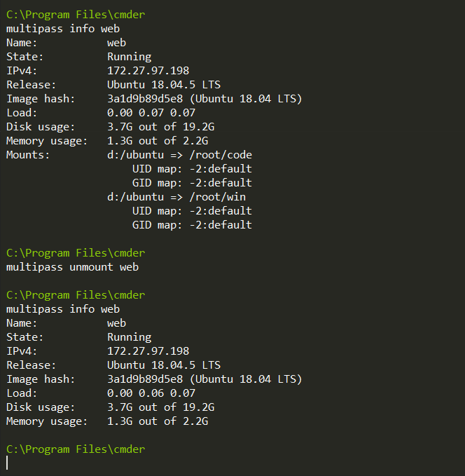Click the second multipass info web command

[x=63, y=309]
